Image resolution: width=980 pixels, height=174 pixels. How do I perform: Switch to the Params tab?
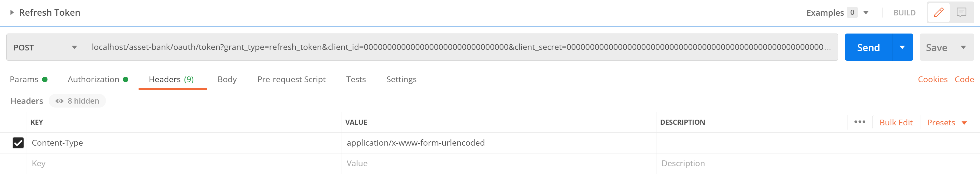[x=28, y=79]
